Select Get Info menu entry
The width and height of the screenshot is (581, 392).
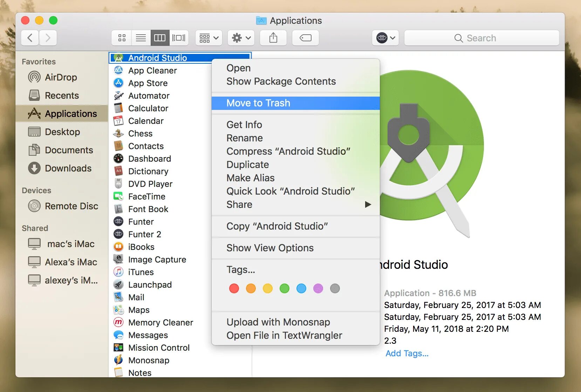point(296,125)
